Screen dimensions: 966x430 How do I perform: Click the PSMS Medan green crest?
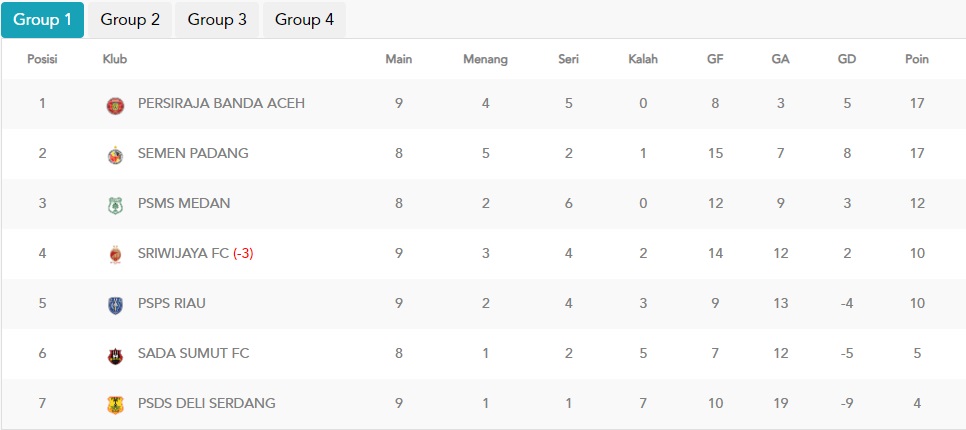(115, 205)
